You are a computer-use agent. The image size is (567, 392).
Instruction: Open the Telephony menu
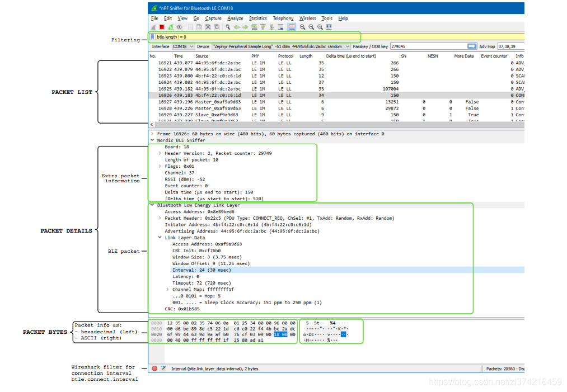click(x=283, y=18)
